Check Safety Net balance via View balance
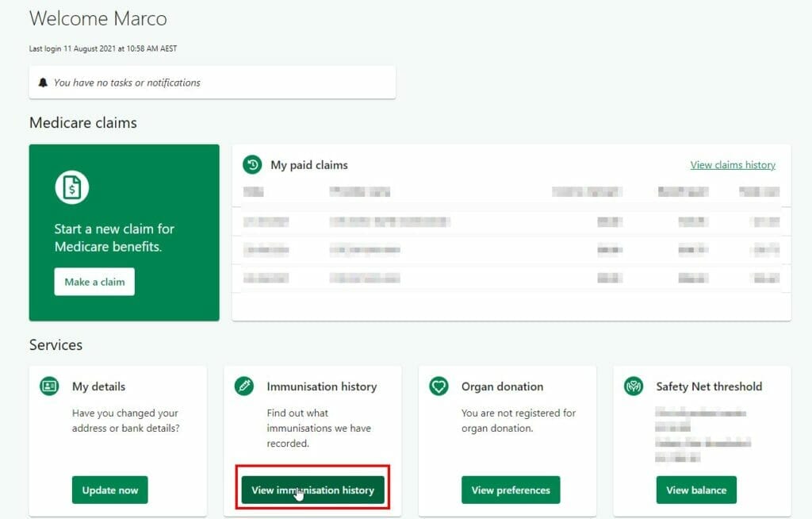 point(695,490)
